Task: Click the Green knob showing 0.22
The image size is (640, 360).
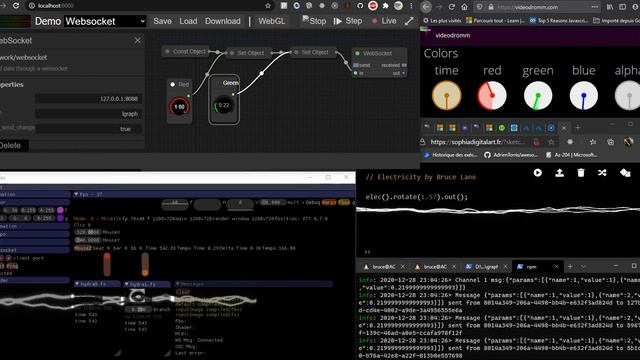Action: (x=224, y=105)
